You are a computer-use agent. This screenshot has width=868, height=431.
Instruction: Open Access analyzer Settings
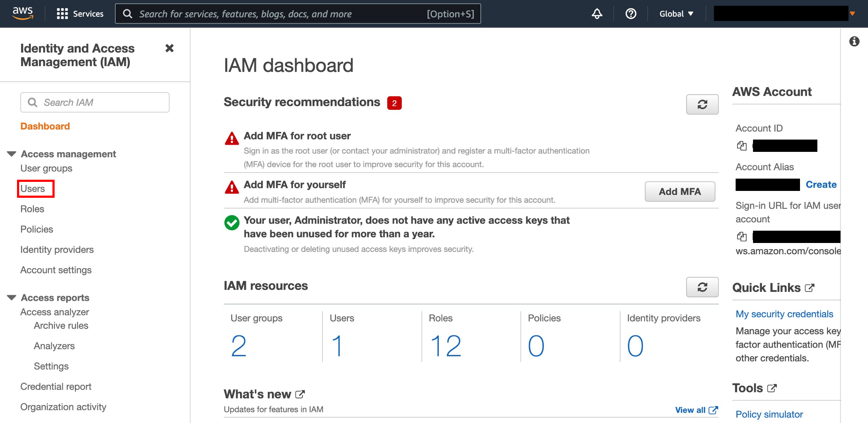click(x=51, y=366)
